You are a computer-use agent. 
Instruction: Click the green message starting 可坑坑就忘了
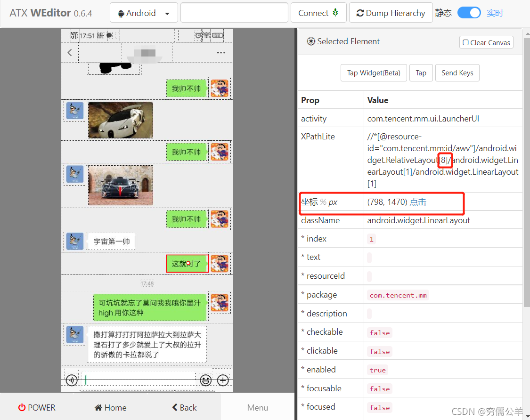(150, 307)
